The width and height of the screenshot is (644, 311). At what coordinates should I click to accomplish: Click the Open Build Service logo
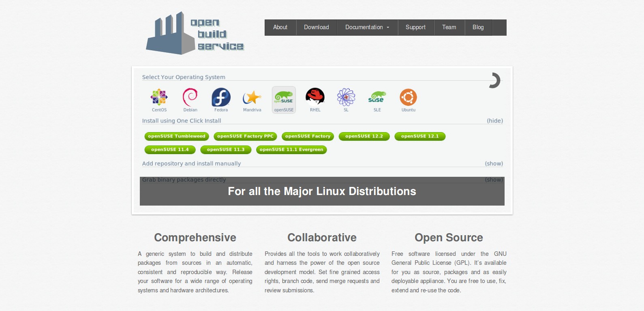195,34
